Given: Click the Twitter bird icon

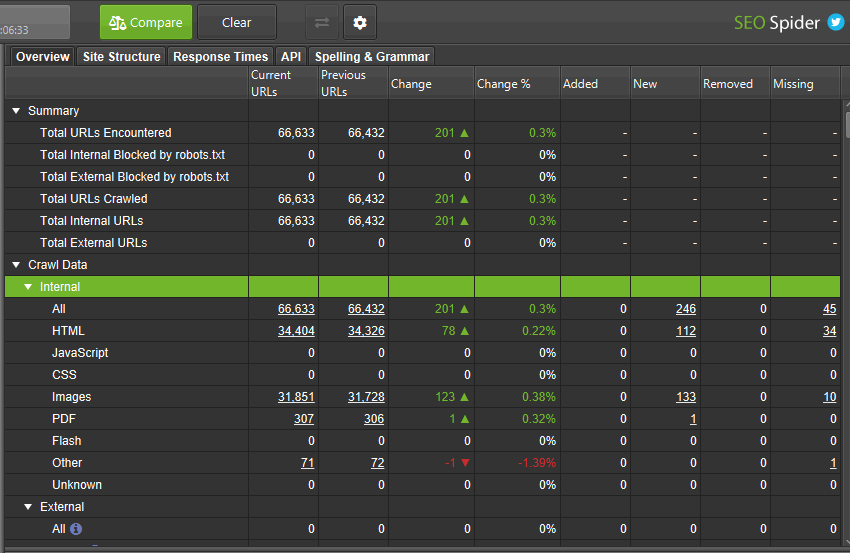Looking at the screenshot, I should (835, 22).
